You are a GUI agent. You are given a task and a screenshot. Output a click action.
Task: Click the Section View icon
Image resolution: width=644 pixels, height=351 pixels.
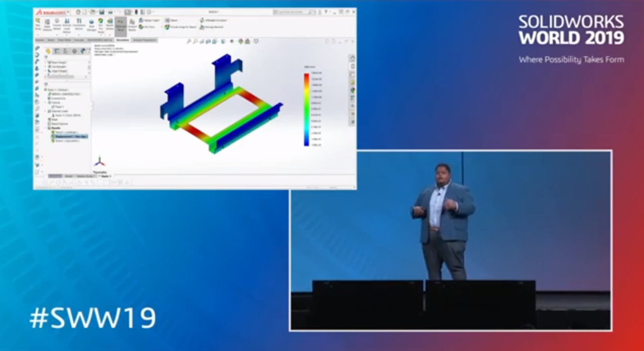pos(208,41)
